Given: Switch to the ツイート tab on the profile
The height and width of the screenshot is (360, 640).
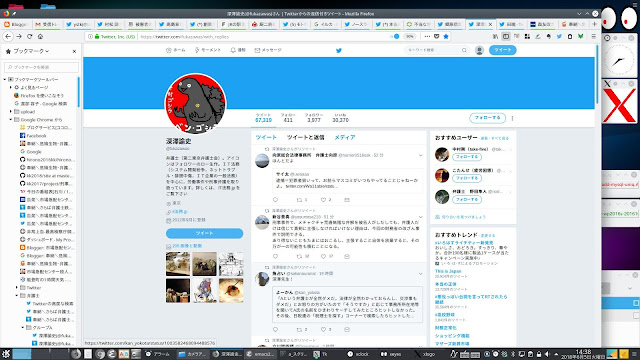Looking at the screenshot, I should 266,138.
